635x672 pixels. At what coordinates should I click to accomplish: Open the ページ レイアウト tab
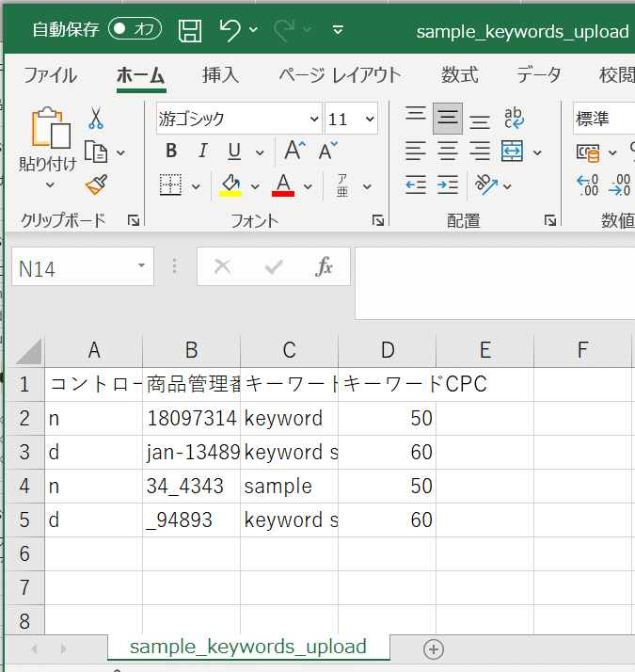(341, 75)
